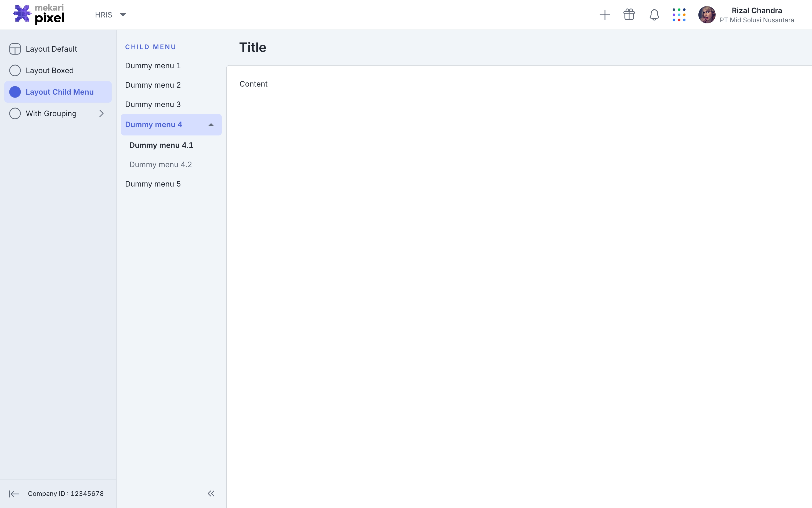Image resolution: width=812 pixels, height=508 pixels.
Task: Click PT Mid Solusi Nusantara company label
Action: (757, 20)
